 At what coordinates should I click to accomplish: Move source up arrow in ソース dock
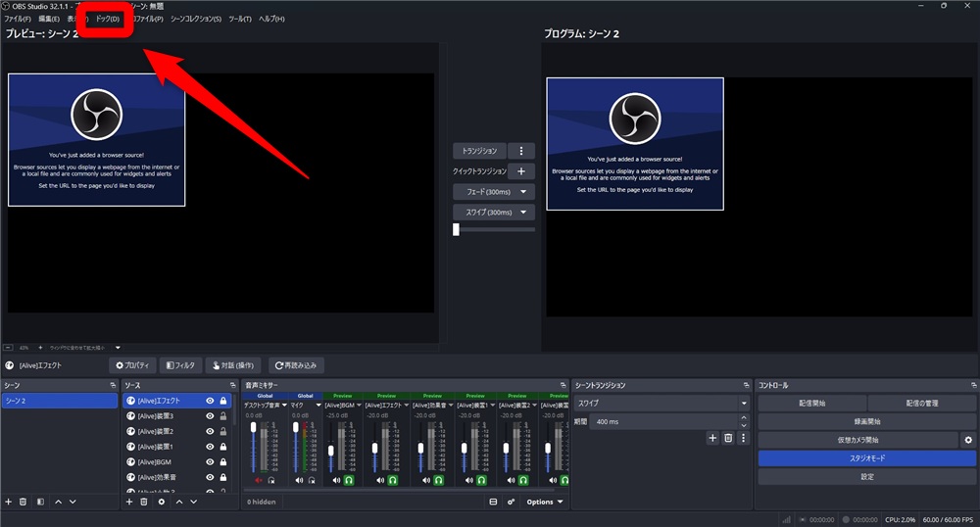tap(178, 502)
